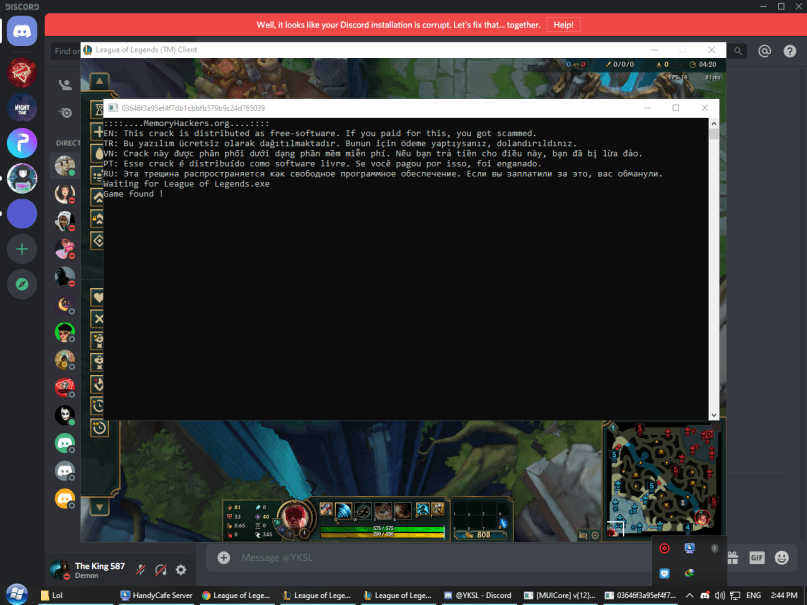Click blue monitor icon in tray popup
Screen dimensions: 807x605
pos(690,548)
